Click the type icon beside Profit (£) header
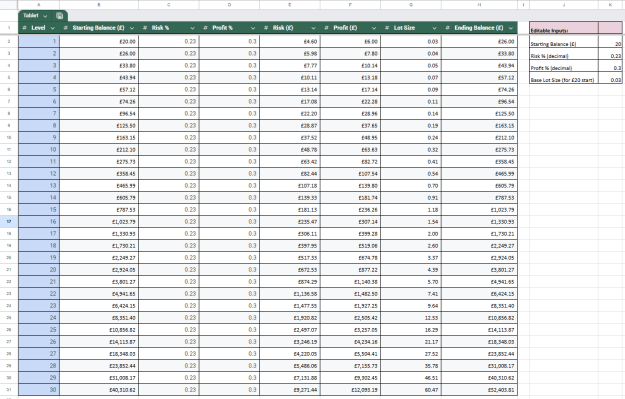This screenshot has width=625, height=399. (x=327, y=28)
